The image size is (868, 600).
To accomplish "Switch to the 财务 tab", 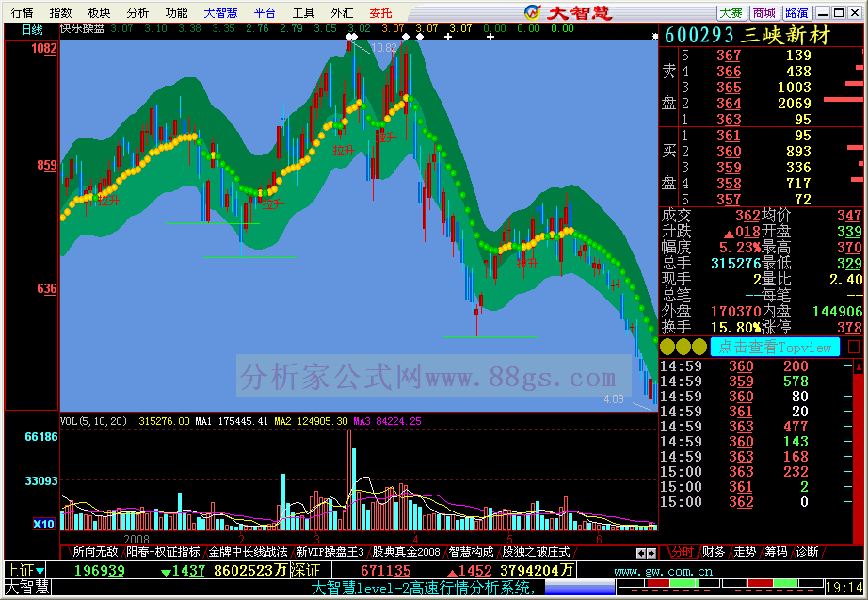I will [x=713, y=552].
